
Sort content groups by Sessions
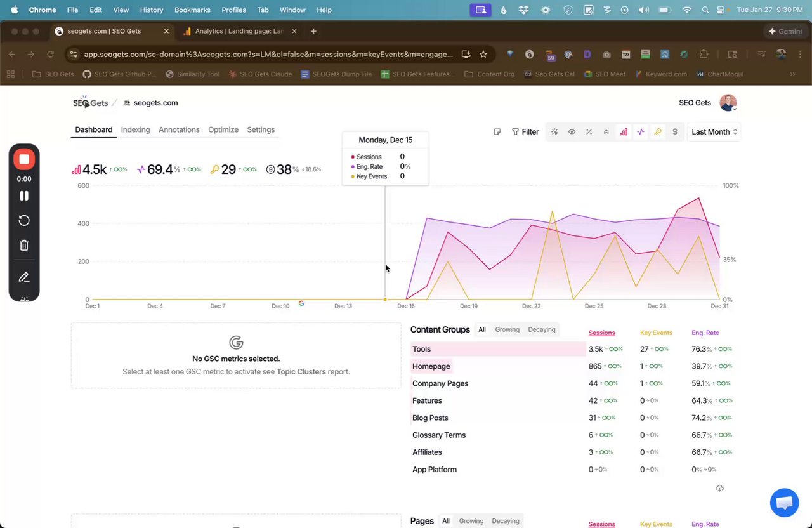click(602, 333)
